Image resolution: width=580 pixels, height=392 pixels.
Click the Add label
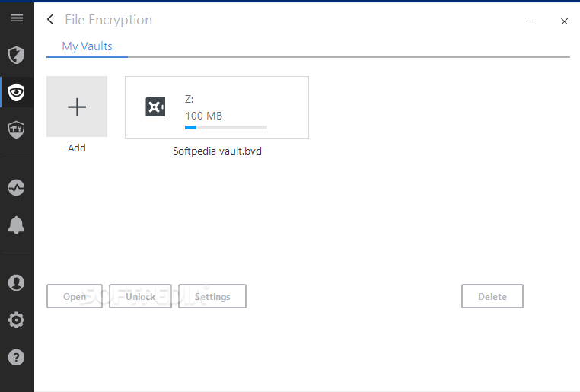click(77, 148)
